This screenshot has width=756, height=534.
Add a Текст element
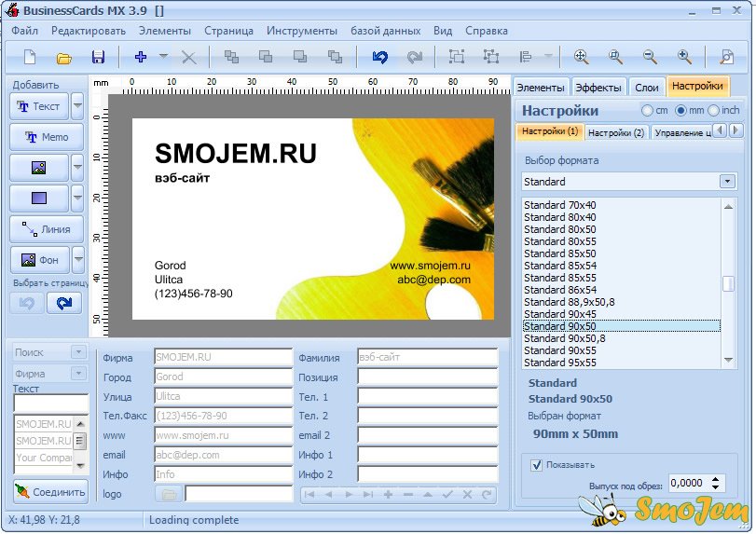(39, 106)
